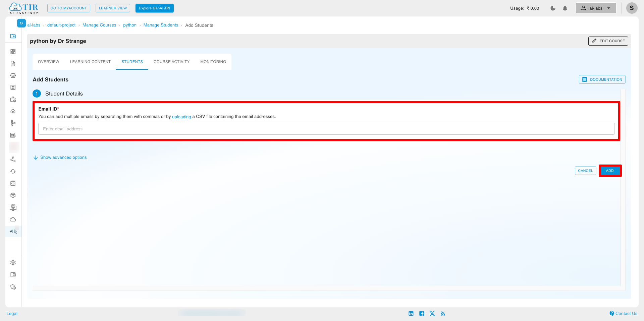Open the code brackets icon in sidebar
The height and width of the screenshot is (321, 644).
point(13,183)
